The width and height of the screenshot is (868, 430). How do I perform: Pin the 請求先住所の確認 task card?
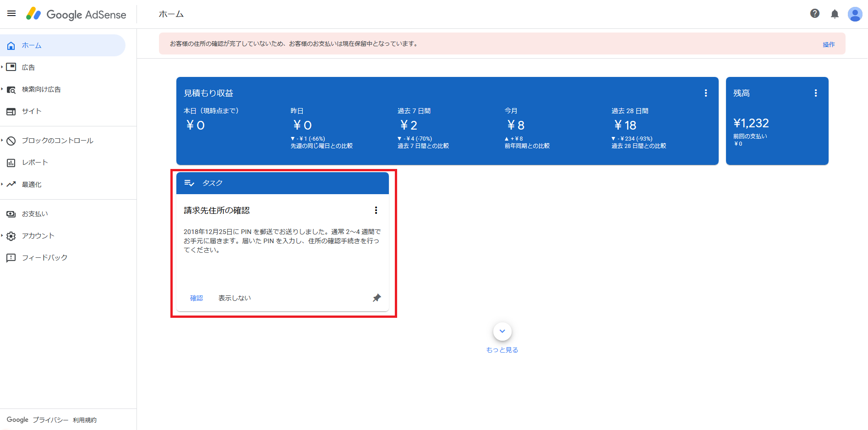377,298
